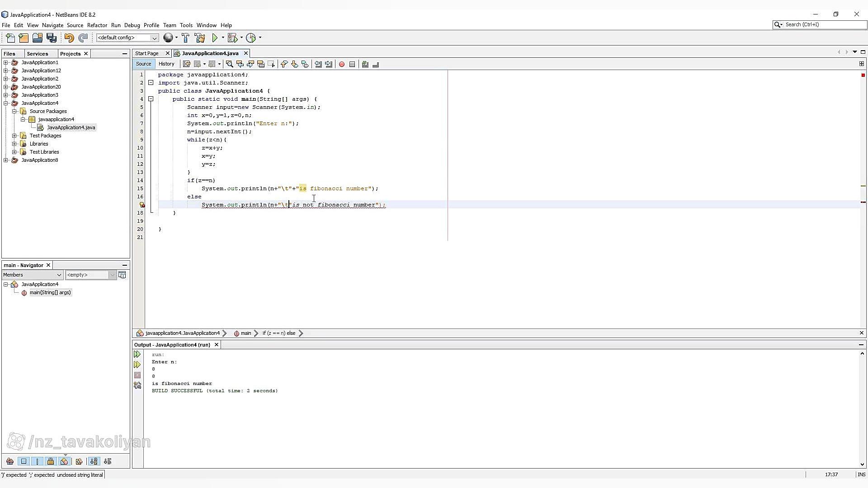Click the Search (Ctrl+I) field
868x488 pixels.
click(819, 25)
